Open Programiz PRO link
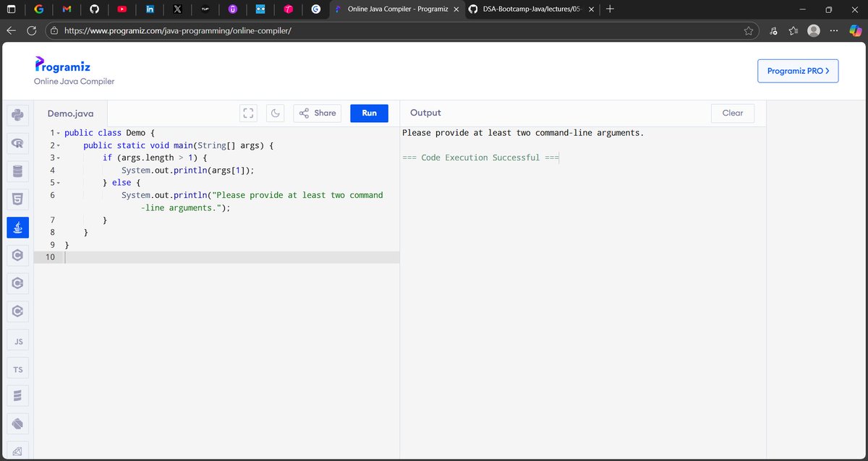Image resolution: width=868 pixels, height=461 pixels. [x=798, y=71]
